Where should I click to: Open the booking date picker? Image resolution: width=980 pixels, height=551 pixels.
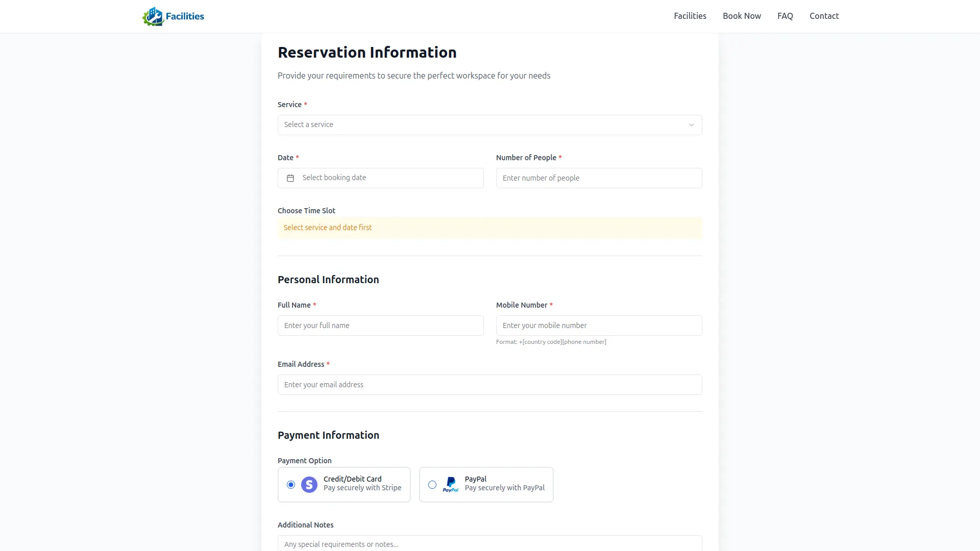point(388,178)
